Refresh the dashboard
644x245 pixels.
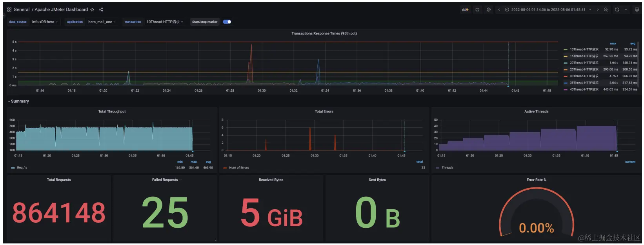click(x=617, y=9)
